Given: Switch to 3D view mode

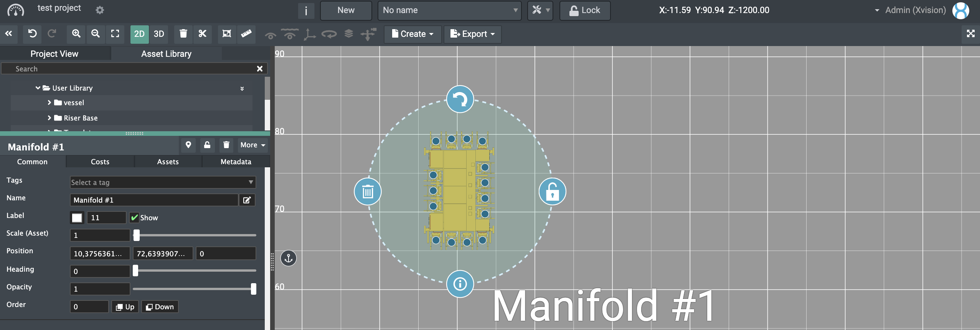Looking at the screenshot, I should tap(159, 34).
